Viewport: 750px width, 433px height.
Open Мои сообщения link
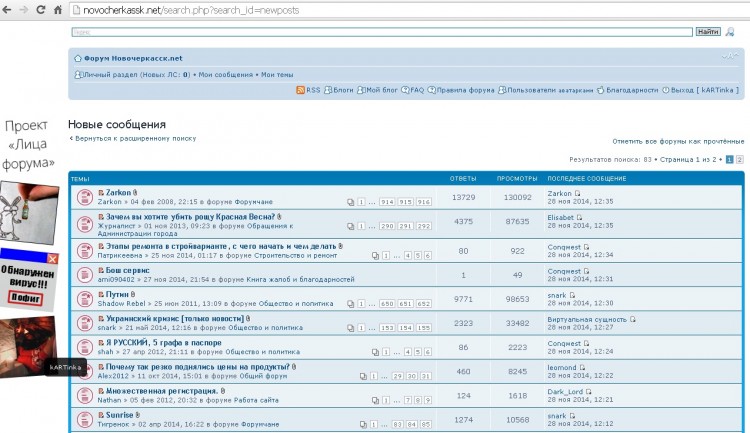(225, 75)
